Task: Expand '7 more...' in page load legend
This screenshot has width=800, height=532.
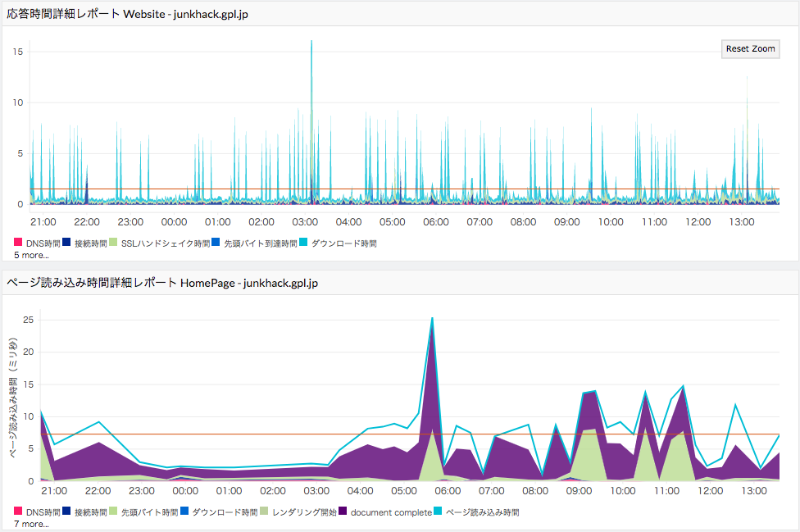Action: point(31,524)
